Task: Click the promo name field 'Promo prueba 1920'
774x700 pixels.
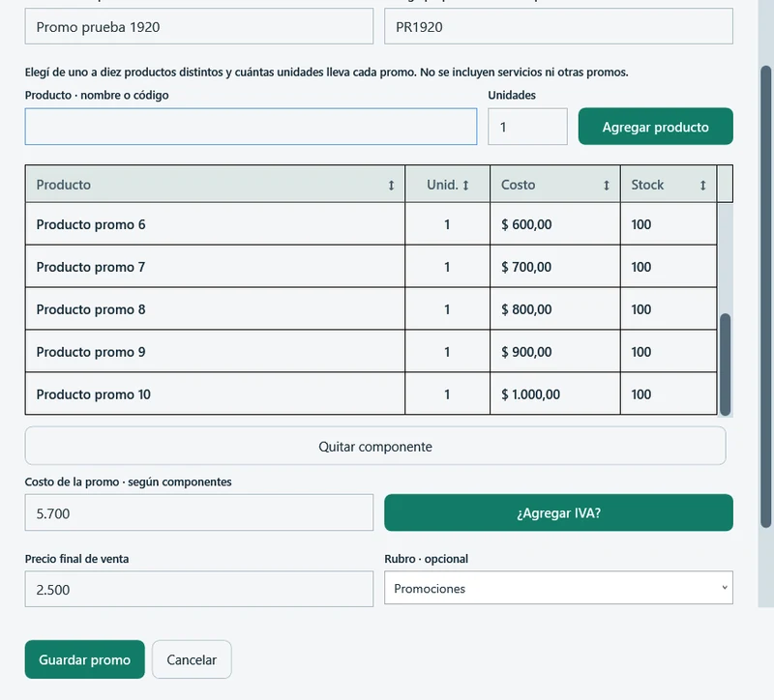Action: point(199,27)
